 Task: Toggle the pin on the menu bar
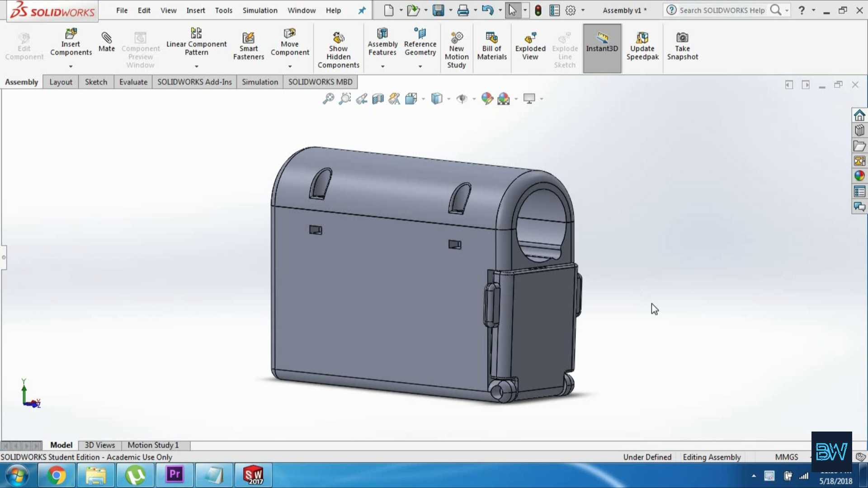pos(362,10)
